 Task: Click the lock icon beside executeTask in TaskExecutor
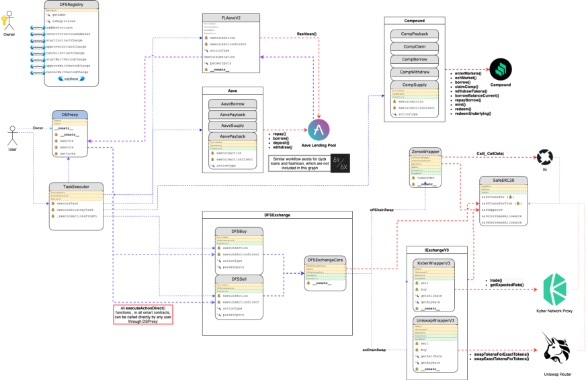[x=53, y=203]
